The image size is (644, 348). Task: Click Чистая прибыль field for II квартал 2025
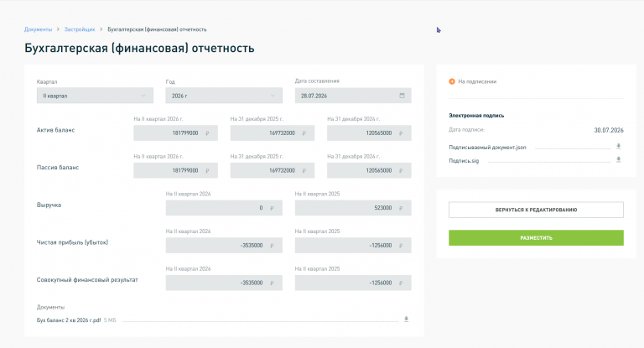tap(353, 246)
